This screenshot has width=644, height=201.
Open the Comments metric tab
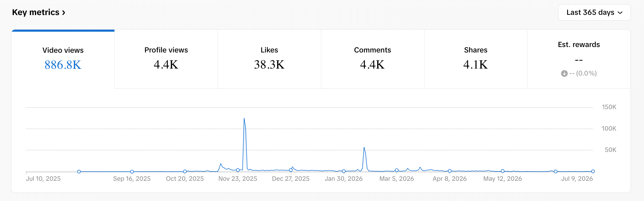click(372, 59)
